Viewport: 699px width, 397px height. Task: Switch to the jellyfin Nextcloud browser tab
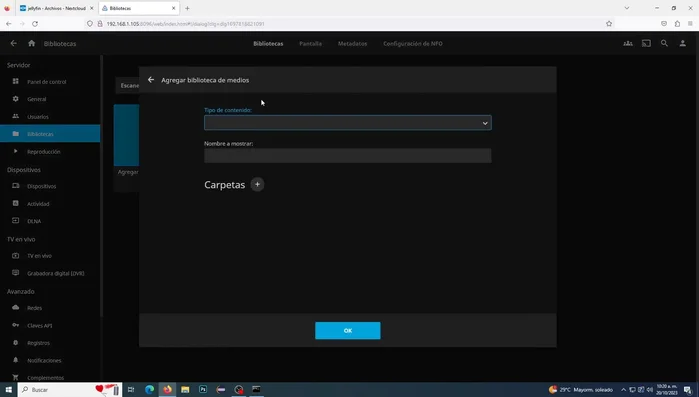(x=56, y=8)
